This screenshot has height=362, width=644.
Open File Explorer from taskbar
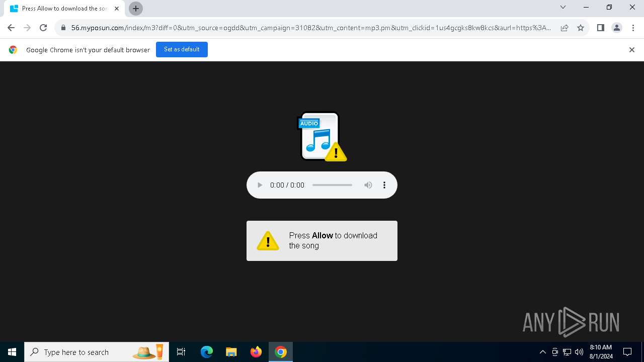tap(231, 352)
